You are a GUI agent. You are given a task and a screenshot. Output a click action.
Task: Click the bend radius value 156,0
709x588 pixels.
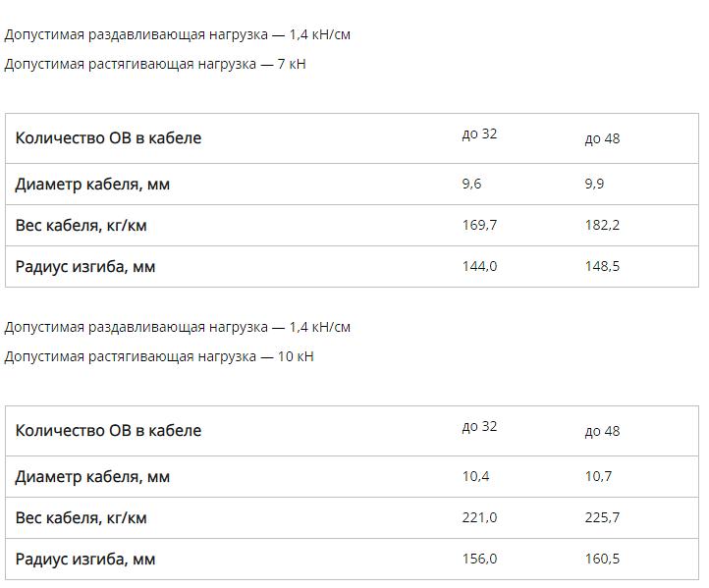[x=479, y=559]
